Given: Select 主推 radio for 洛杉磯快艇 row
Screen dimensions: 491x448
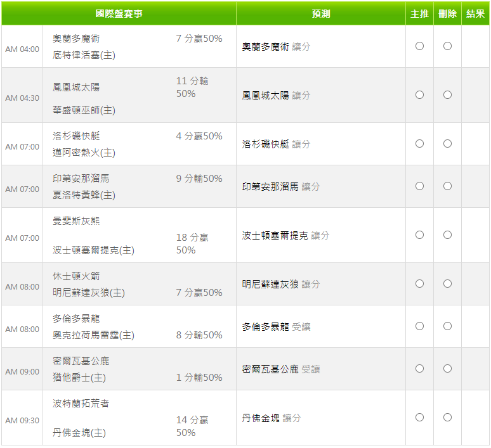Looking at the screenshot, I should [x=419, y=144].
